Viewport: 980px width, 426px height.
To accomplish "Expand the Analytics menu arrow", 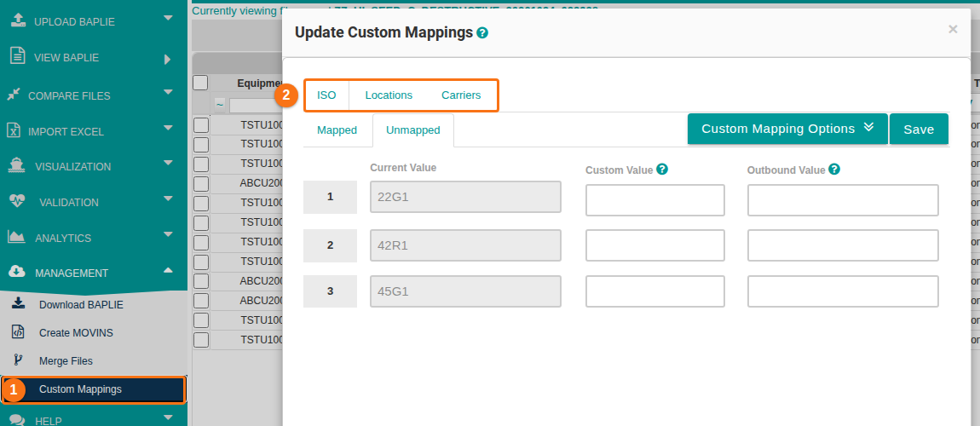I will click(168, 234).
